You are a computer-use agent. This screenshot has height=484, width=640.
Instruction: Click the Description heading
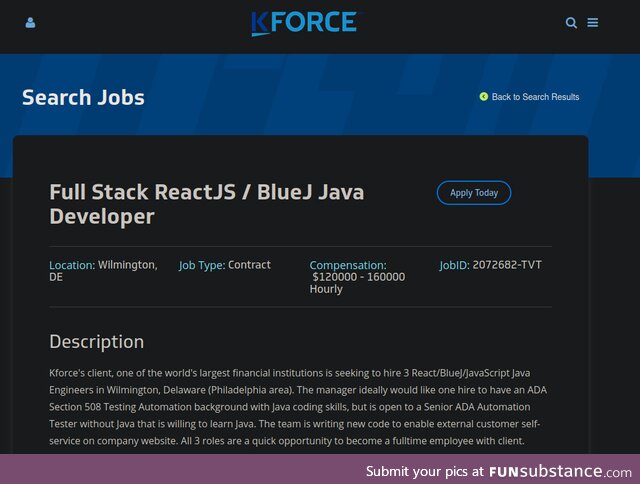97,342
